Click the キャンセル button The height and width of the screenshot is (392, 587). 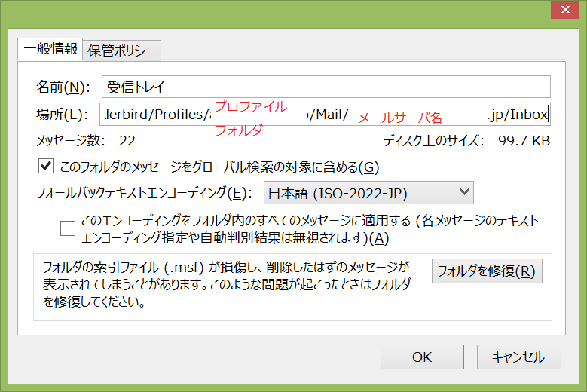[x=516, y=357]
